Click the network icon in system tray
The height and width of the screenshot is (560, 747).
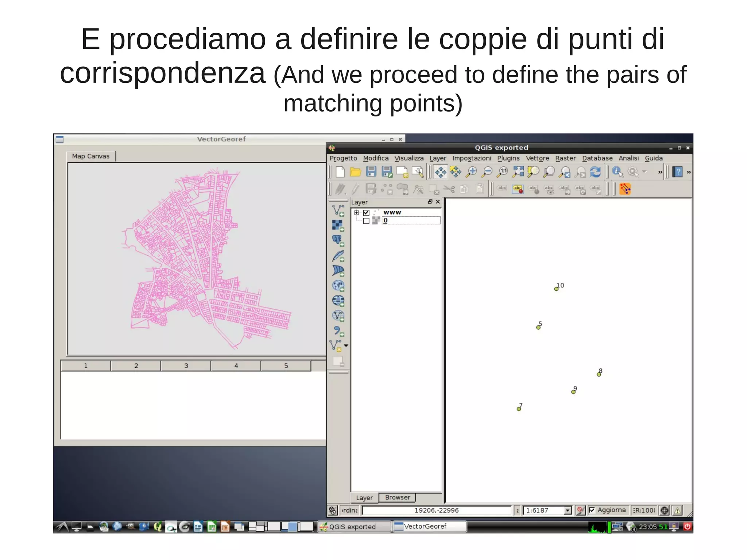click(617, 526)
